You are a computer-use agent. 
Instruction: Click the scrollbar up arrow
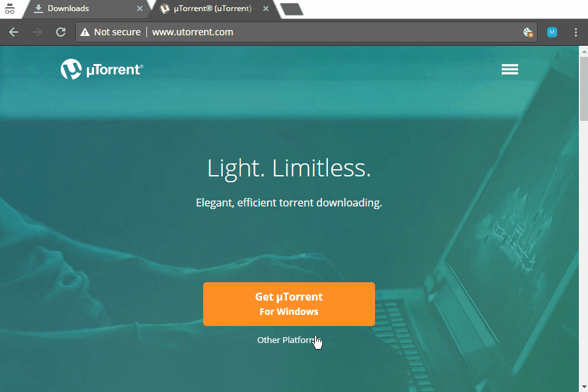(584, 51)
